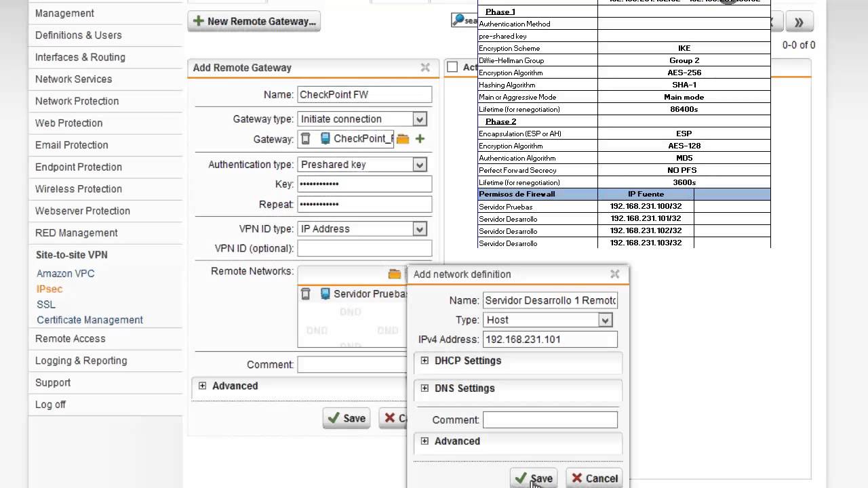Image resolution: width=868 pixels, height=488 pixels.
Task: Expand DNS Settings section
Action: pyautogui.click(x=425, y=388)
